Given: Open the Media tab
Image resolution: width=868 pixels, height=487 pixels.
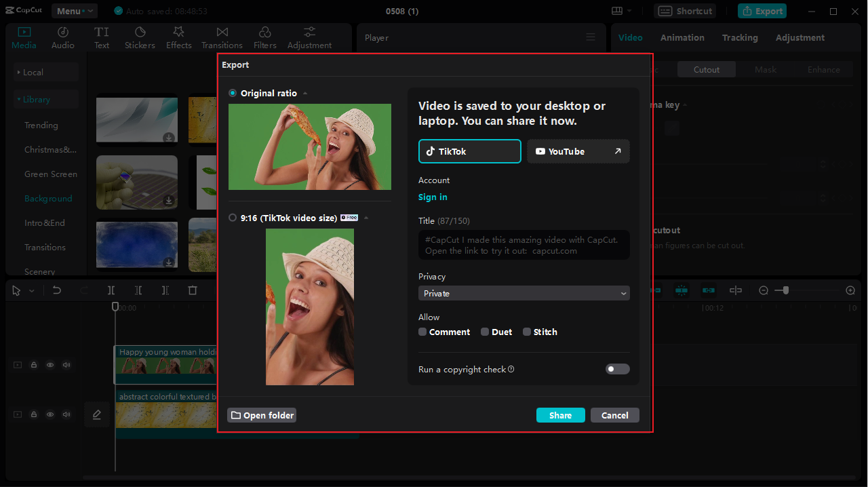Looking at the screenshot, I should point(24,38).
